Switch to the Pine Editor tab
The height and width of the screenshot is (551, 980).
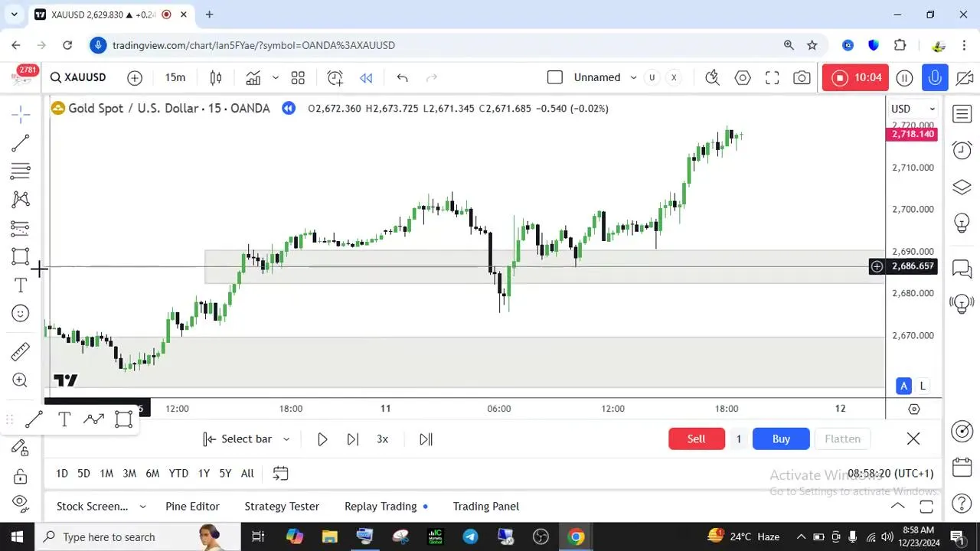(192, 506)
